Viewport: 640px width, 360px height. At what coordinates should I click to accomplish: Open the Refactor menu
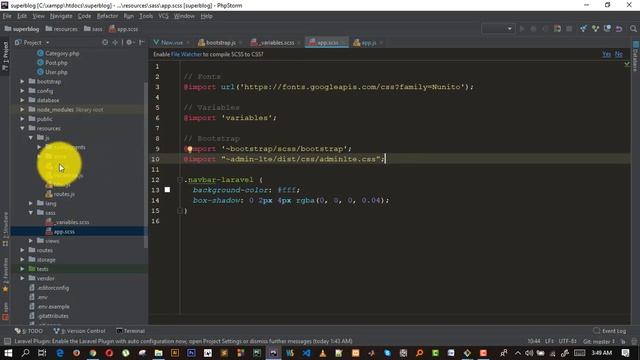(107, 16)
